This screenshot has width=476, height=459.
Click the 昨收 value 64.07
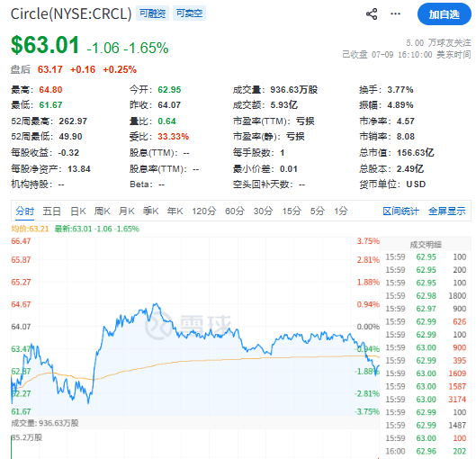pyautogui.click(x=169, y=105)
